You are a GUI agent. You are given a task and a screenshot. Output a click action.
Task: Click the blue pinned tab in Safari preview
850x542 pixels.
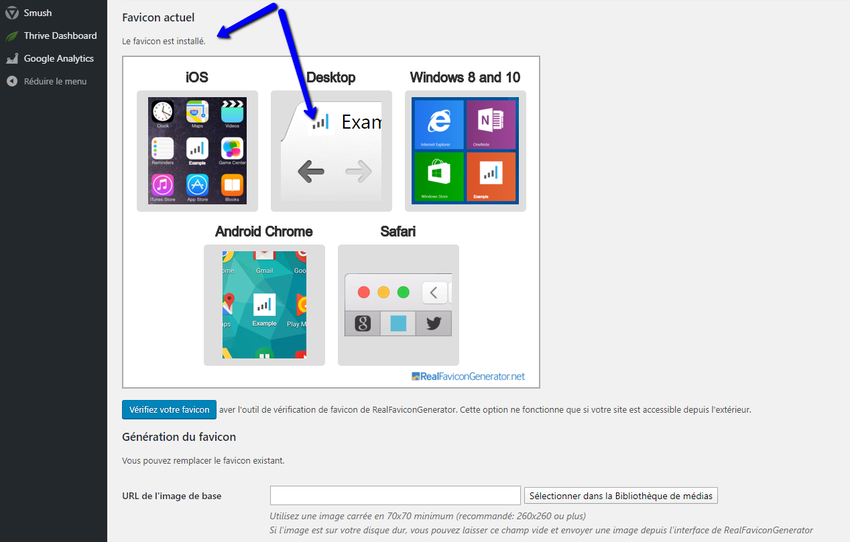click(398, 324)
